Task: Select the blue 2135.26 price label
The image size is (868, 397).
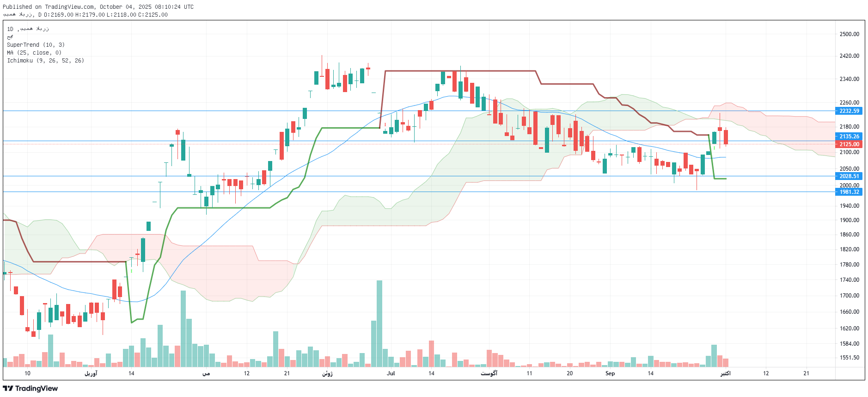Action: pos(849,136)
